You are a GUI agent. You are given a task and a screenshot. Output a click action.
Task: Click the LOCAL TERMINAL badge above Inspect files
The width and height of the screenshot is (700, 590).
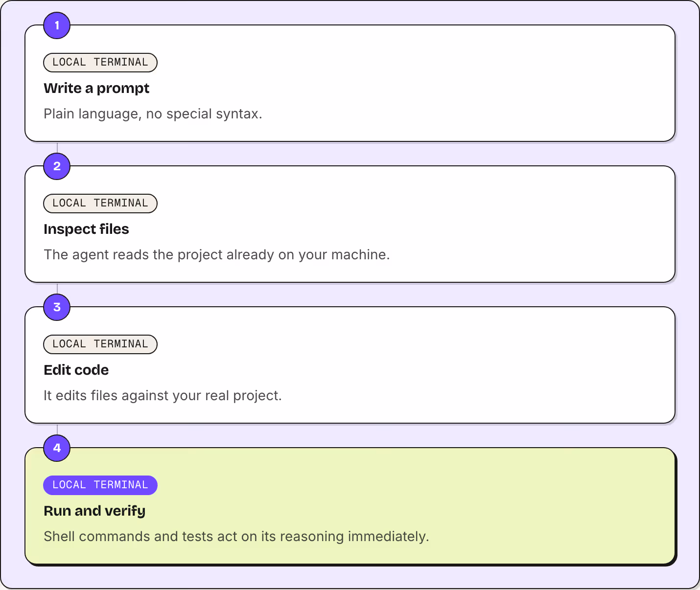tap(100, 204)
